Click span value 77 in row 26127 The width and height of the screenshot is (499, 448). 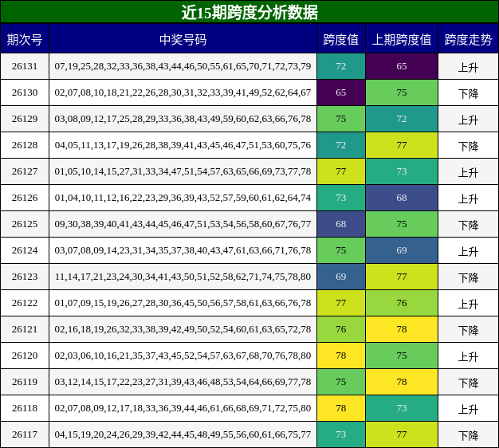341,171
